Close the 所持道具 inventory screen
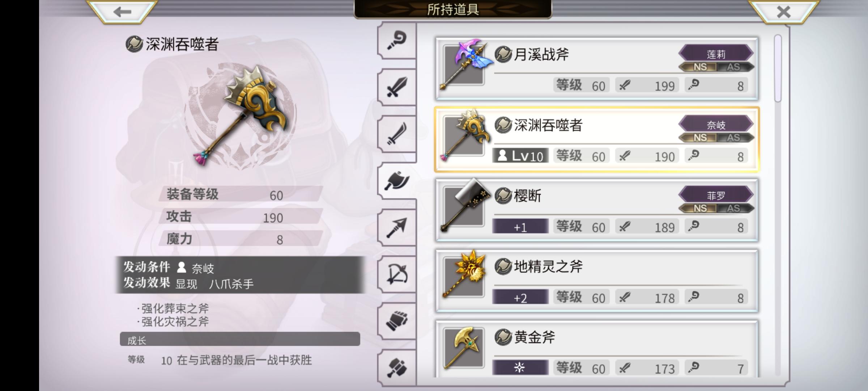The image size is (868, 391). [x=783, y=12]
